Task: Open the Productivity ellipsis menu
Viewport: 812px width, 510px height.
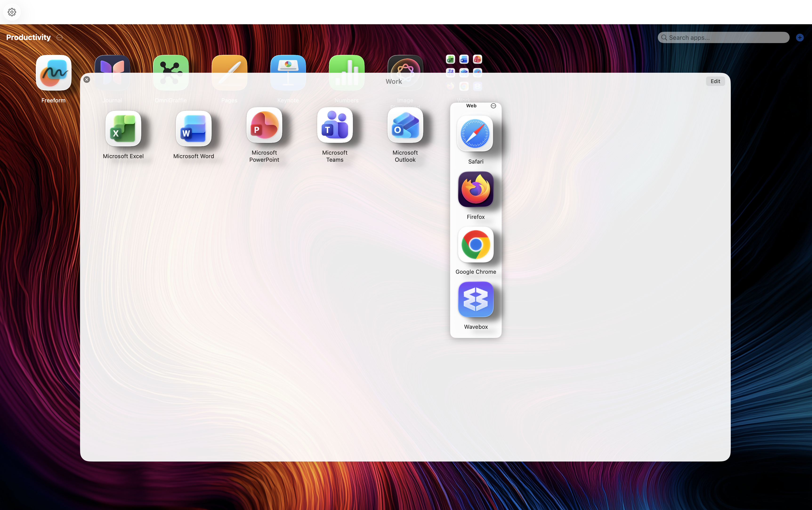Action: (x=60, y=37)
